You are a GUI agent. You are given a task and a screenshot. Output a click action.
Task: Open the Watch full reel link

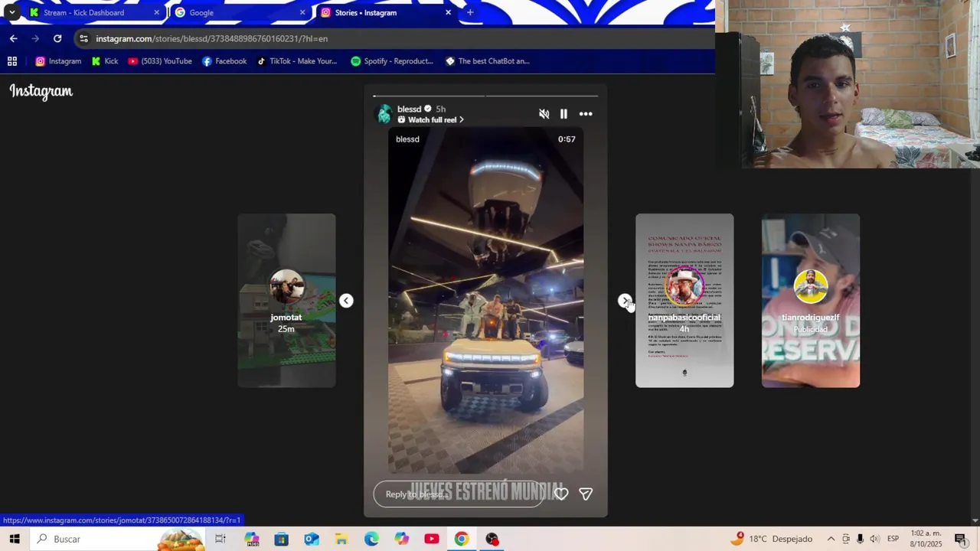tap(430, 120)
